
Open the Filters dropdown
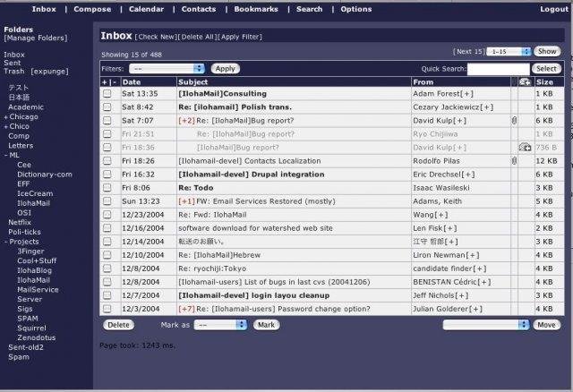pyautogui.click(x=167, y=68)
